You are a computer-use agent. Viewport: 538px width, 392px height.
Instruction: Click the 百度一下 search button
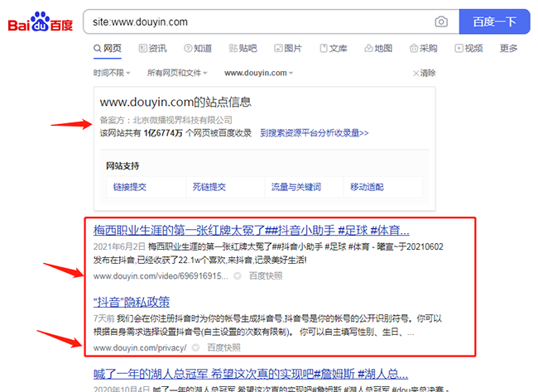point(494,22)
